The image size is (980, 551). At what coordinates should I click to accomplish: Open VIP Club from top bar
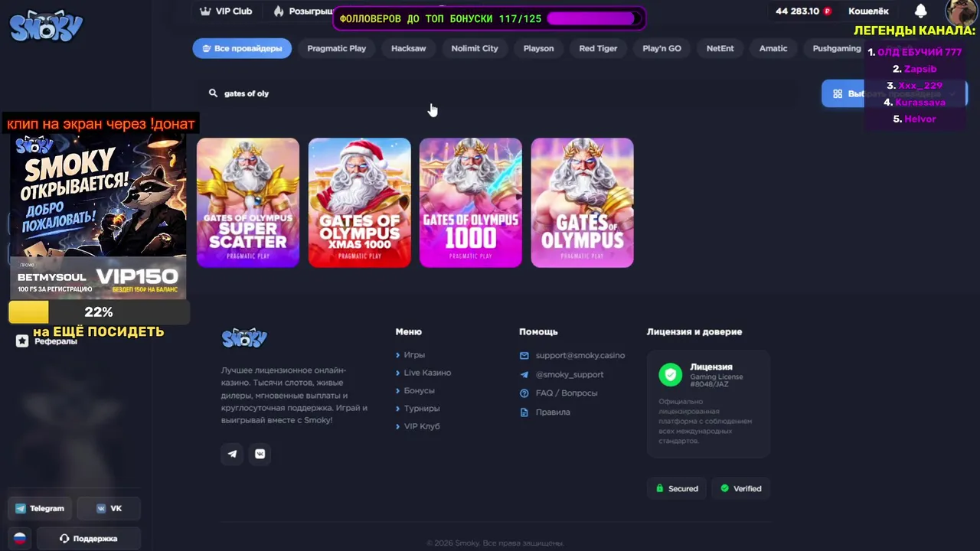(x=226, y=11)
